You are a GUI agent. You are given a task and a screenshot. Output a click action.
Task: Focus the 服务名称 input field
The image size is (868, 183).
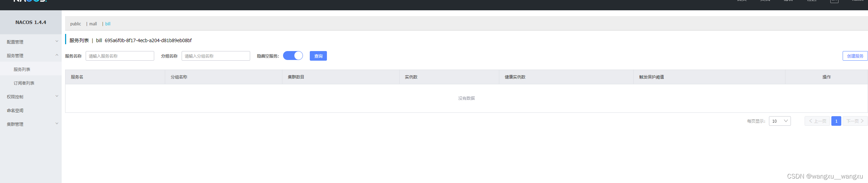[120, 56]
